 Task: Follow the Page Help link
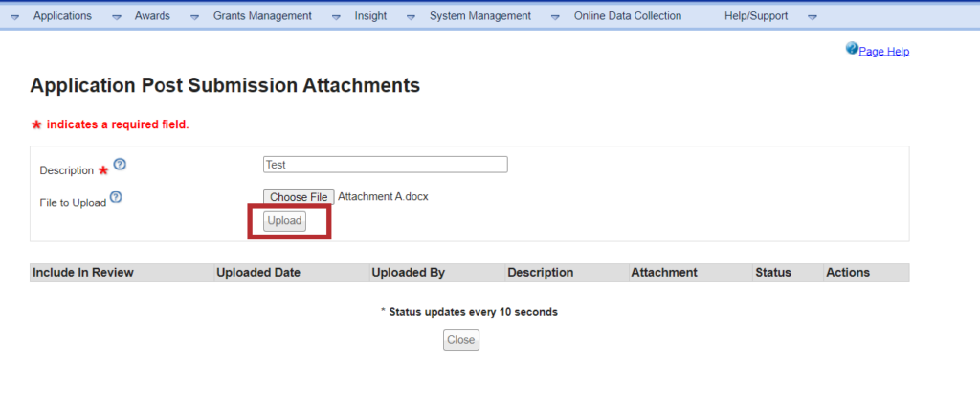coord(883,52)
